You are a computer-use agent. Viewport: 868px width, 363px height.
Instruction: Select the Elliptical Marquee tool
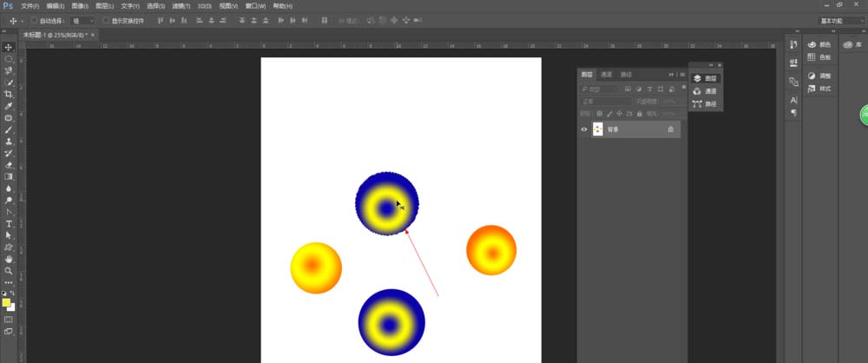[9, 59]
